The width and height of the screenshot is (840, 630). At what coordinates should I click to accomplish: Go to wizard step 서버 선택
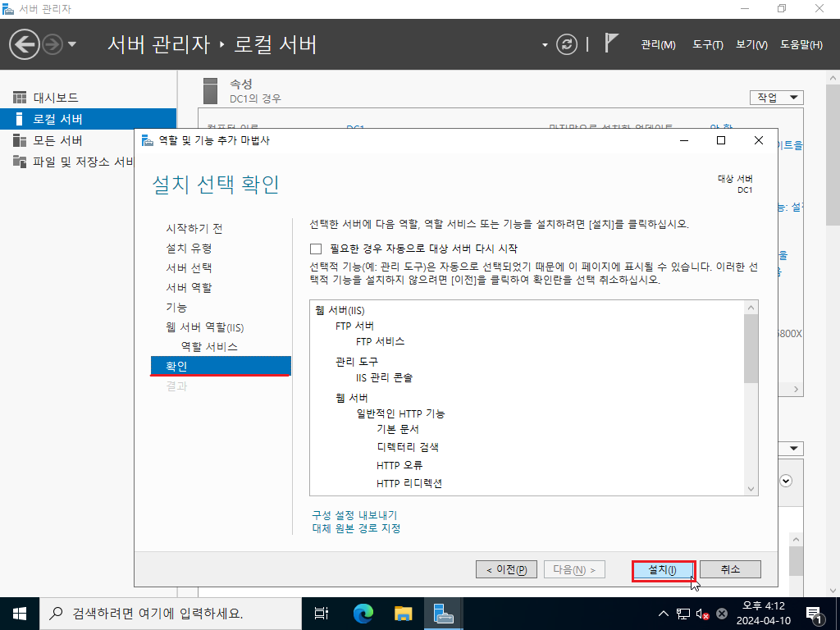(x=189, y=268)
